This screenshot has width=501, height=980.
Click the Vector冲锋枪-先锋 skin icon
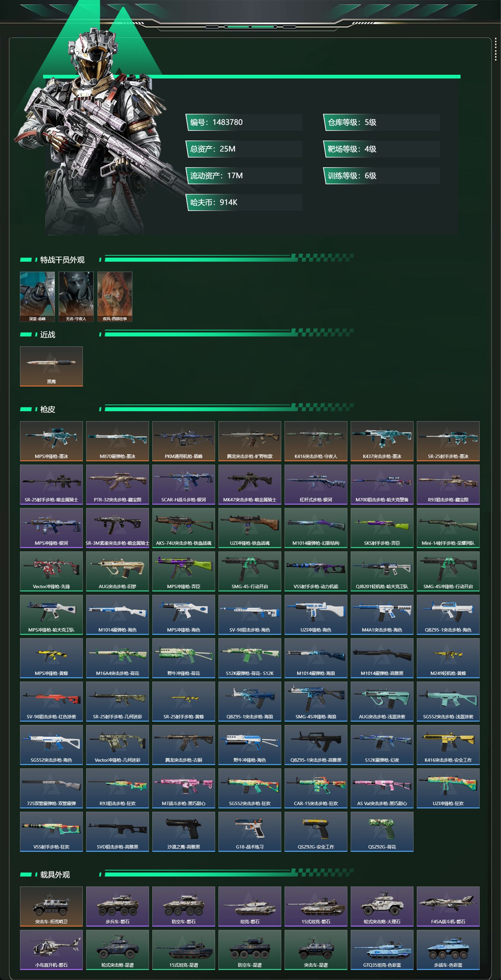(x=51, y=571)
